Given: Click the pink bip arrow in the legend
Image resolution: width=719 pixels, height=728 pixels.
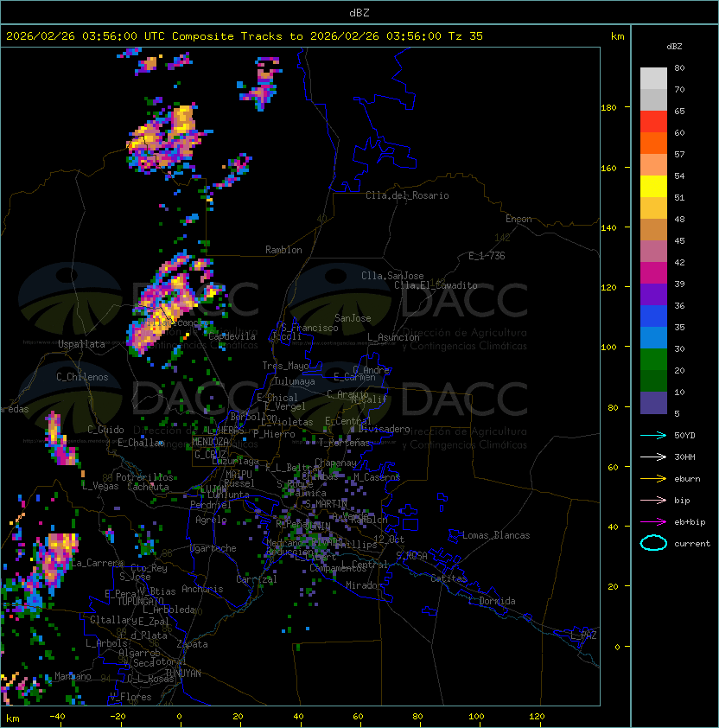Looking at the screenshot, I should tap(653, 500).
